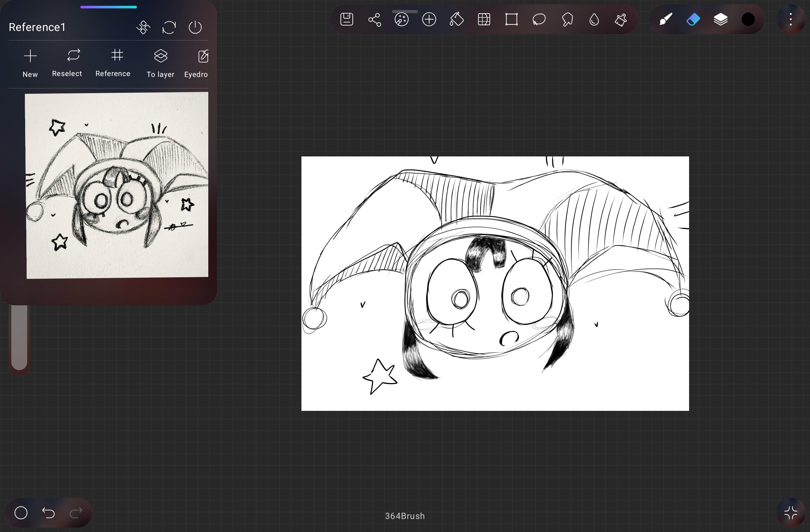Open the share icon
The height and width of the screenshot is (532, 810).
coord(374,19)
